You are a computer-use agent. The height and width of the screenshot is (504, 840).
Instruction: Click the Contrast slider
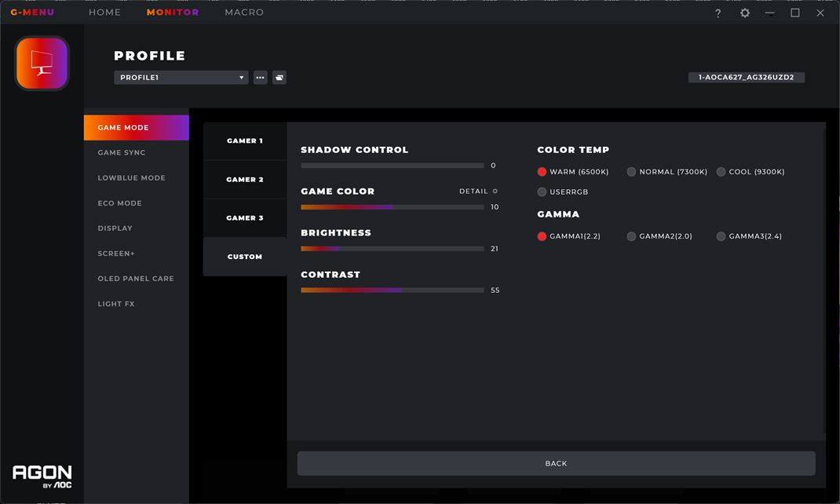click(393, 290)
